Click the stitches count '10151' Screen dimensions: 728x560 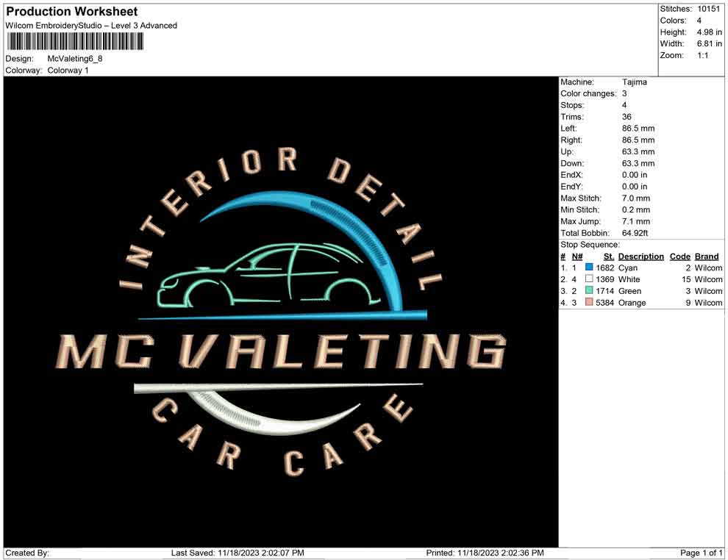708,9
